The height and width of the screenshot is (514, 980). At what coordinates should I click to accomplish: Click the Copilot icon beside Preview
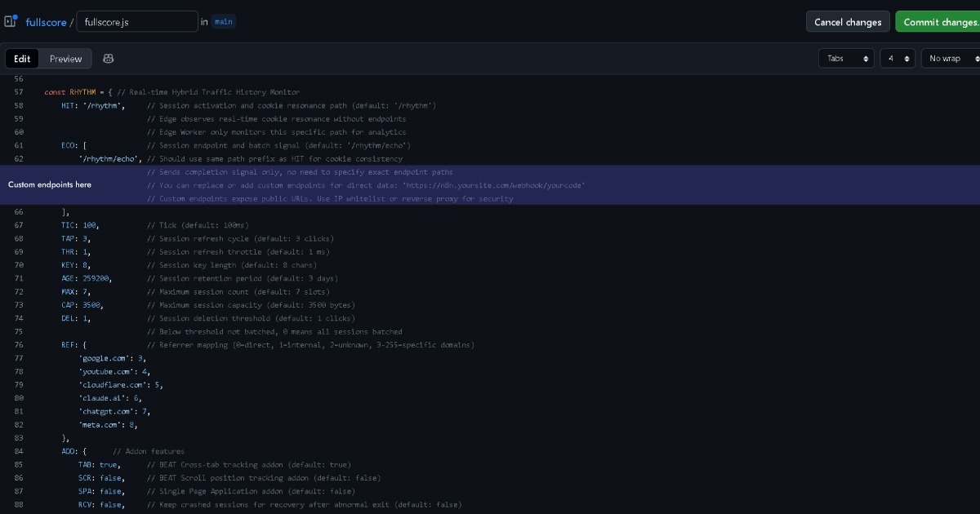click(109, 59)
